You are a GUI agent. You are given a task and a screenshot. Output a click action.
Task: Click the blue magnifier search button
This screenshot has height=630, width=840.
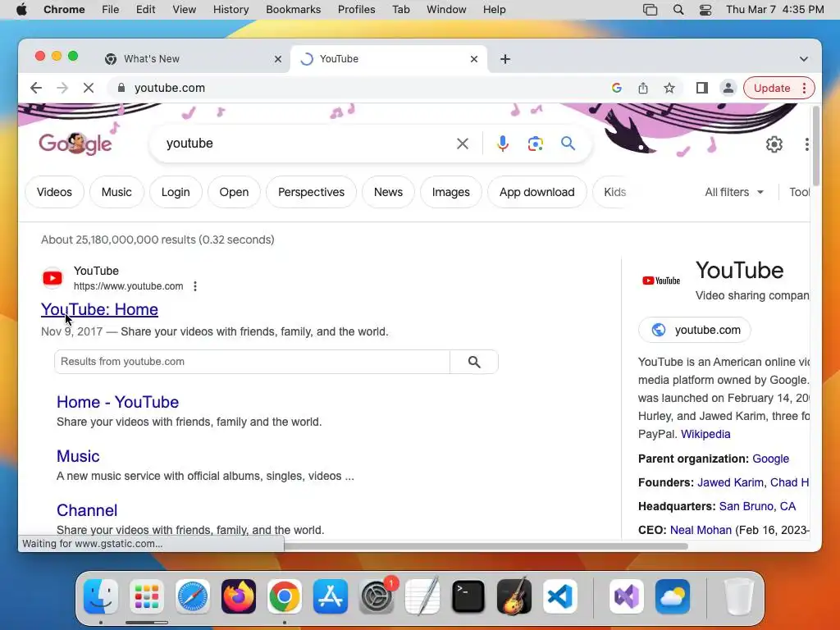click(x=568, y=143)
